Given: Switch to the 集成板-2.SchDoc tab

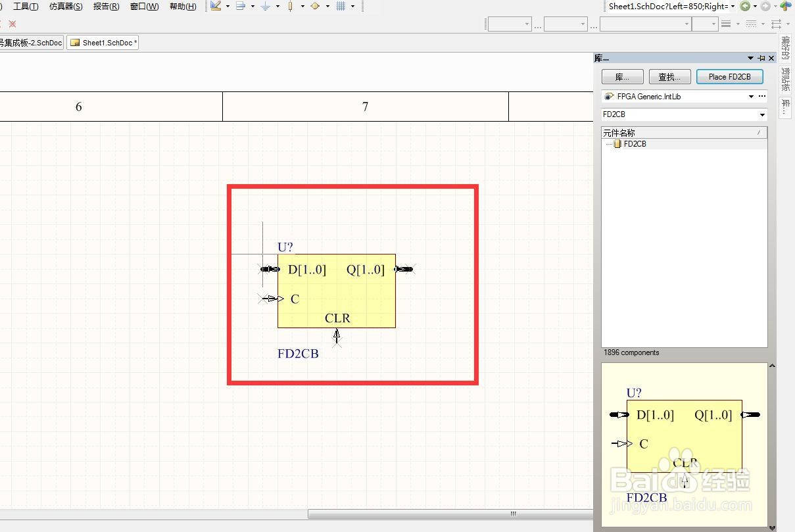Looking at the screenshot, I should [30, 43].
